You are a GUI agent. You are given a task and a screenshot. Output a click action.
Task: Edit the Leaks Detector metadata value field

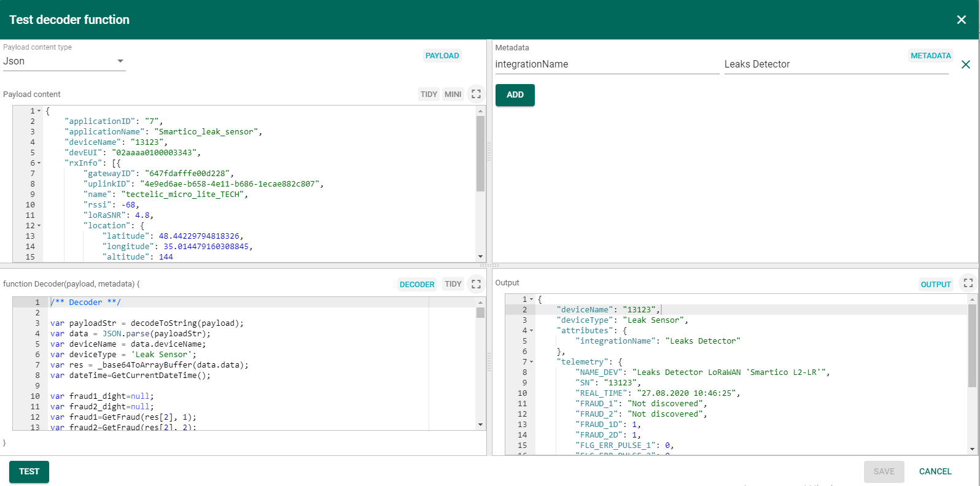click(x=836, y=64)
